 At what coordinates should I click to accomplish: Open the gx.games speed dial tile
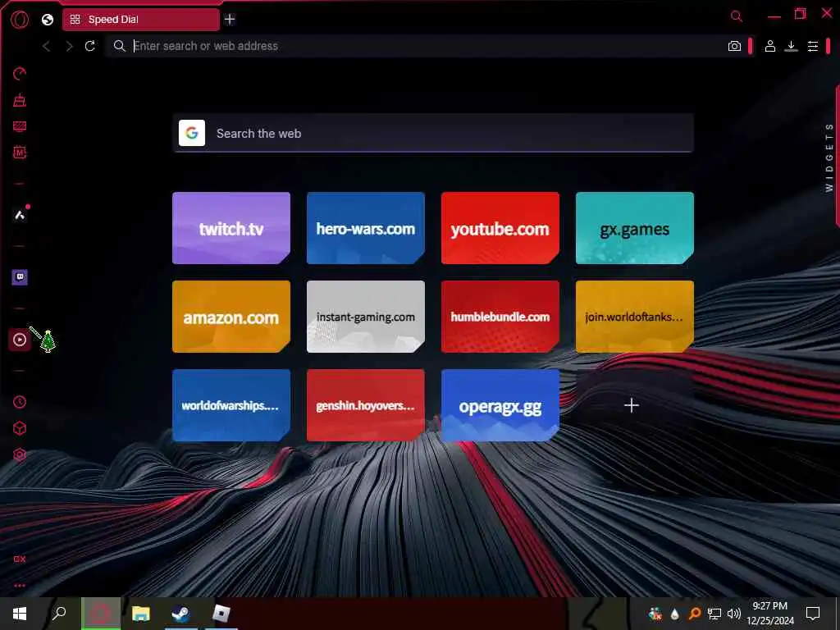coord(635,228)
